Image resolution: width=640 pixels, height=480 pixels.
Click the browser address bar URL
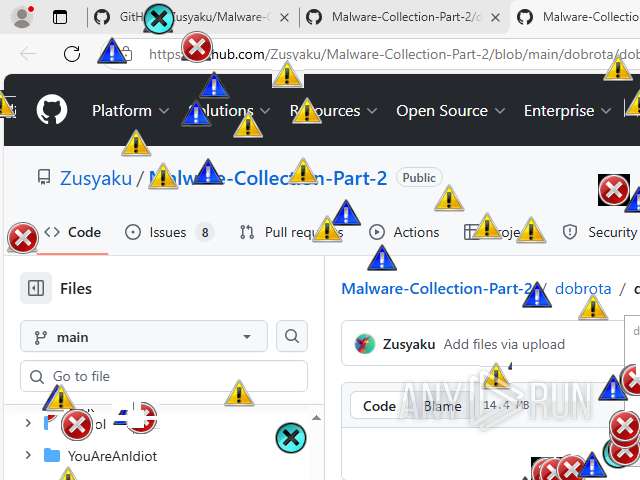[x=392, y=54]
